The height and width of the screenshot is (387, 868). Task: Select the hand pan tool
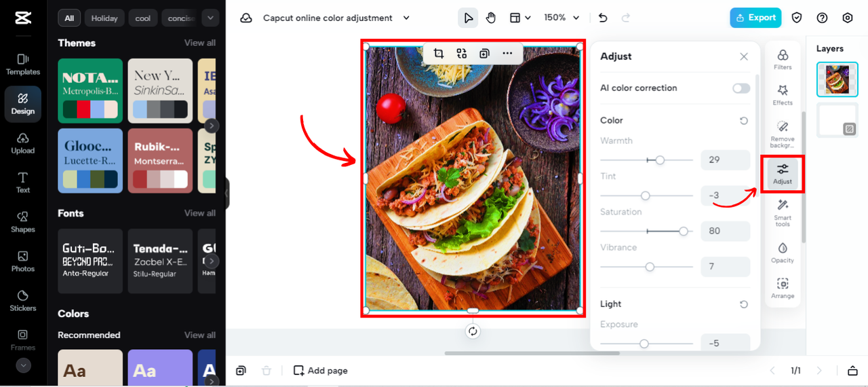tap(491, 18)
